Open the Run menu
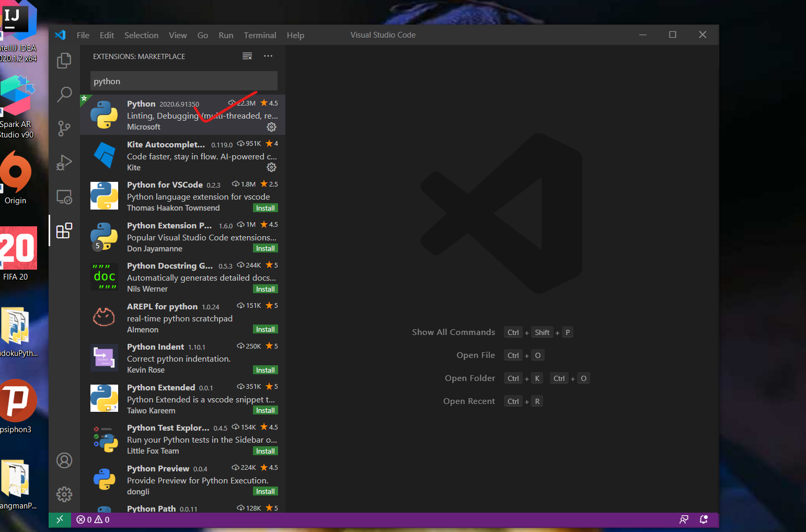 point(226,35)
